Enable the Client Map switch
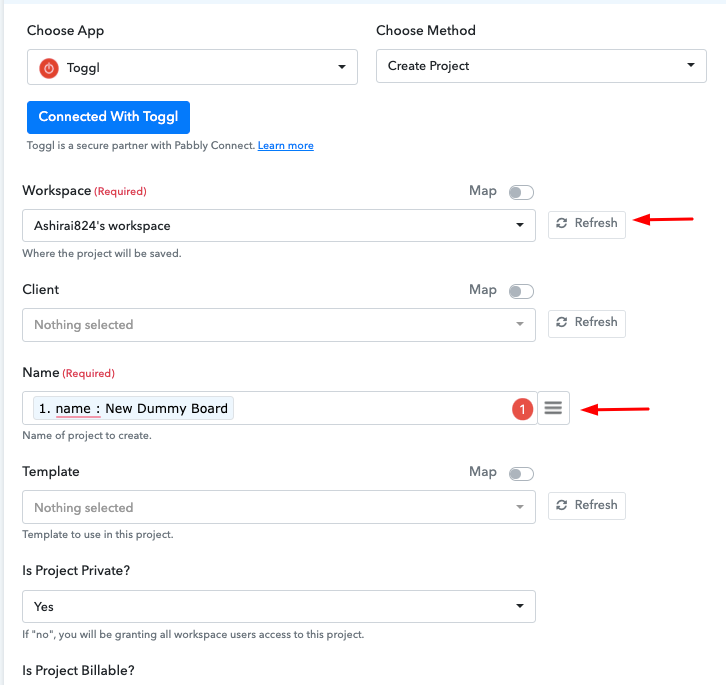The width and height of the screenshot is (726, 685). click(x=521, y=291)
